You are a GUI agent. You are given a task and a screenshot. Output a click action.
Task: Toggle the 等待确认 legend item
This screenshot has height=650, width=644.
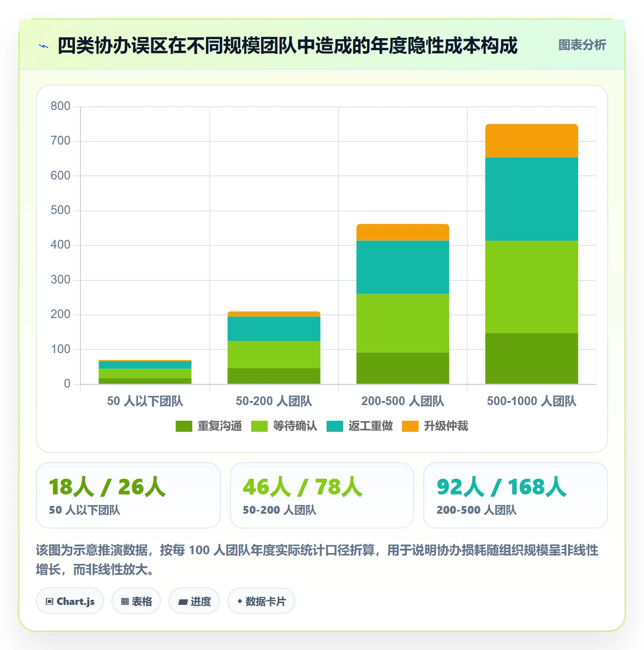pyautogui.click(x=284, y=426)
